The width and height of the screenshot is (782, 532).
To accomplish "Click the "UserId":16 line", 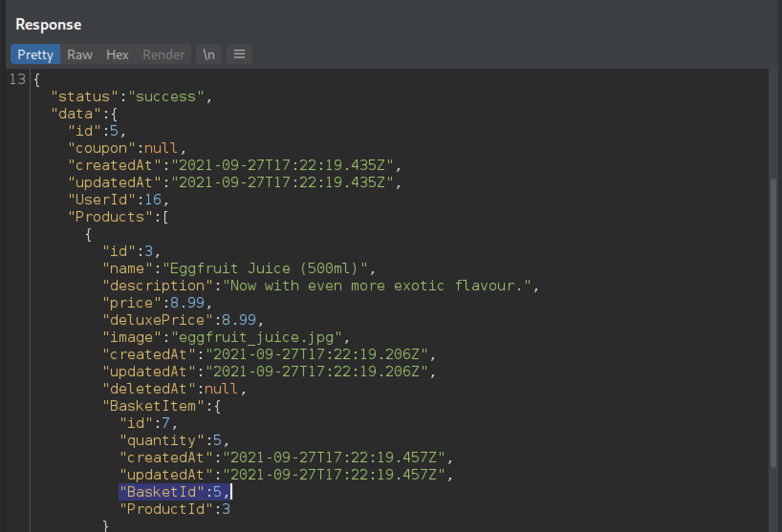I will [119, 200].
